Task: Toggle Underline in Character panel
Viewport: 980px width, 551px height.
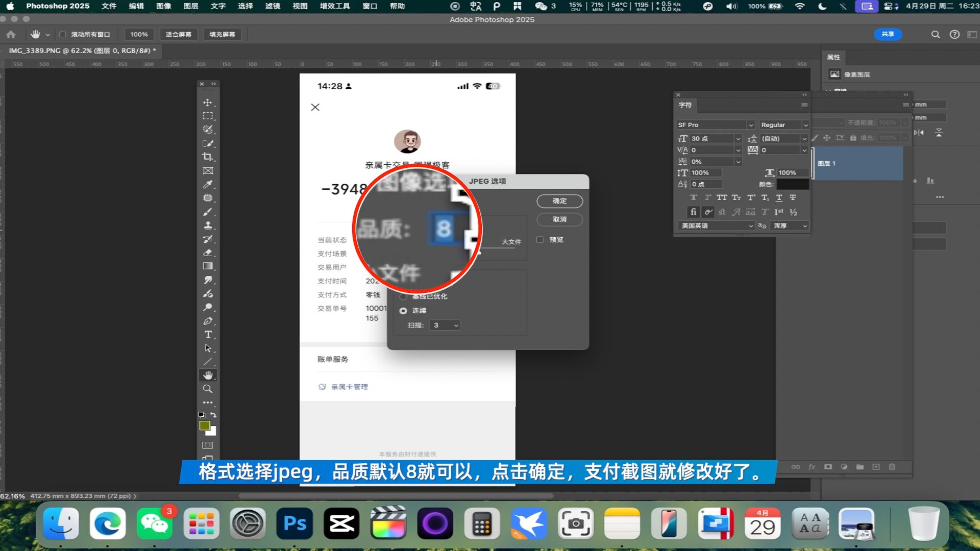Action: click(x=779, y=197)
